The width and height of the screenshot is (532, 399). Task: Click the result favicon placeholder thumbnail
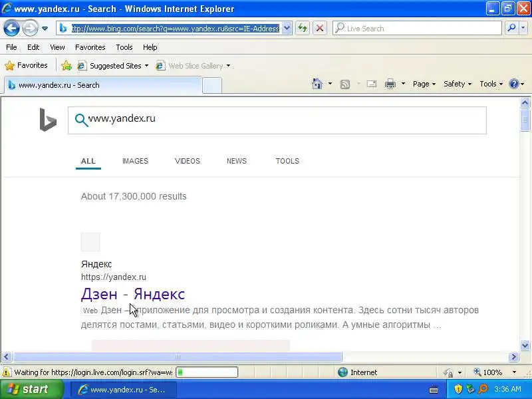tap(90, 242)
